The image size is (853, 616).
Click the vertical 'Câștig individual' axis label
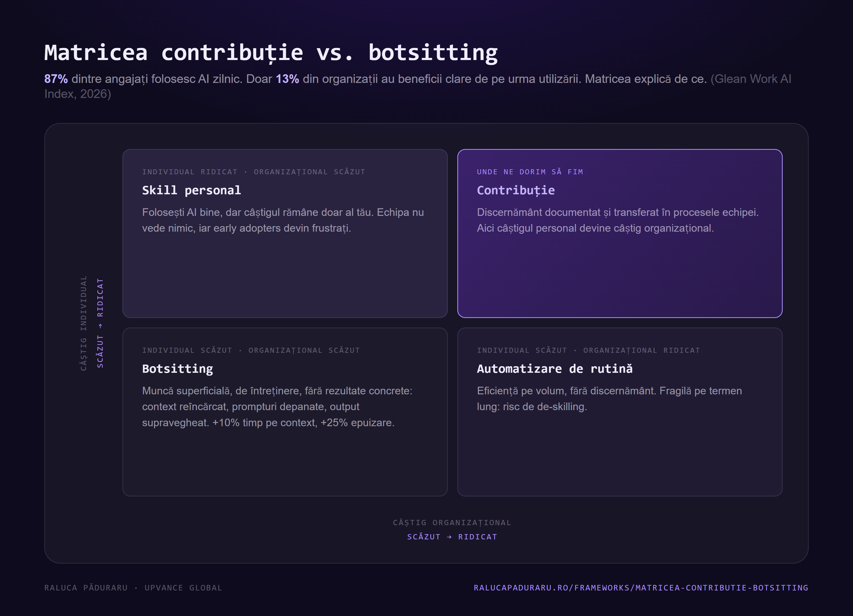point(83,323)
